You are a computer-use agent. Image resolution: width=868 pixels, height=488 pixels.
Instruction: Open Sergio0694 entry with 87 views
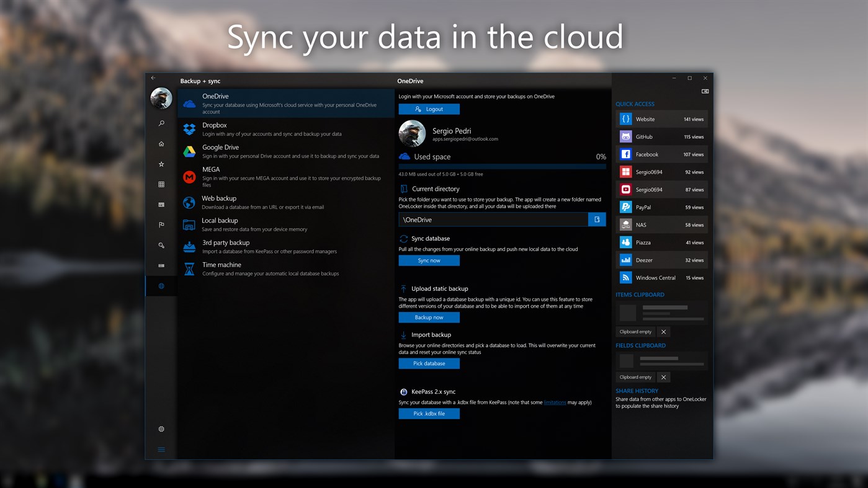click(661, 190)
